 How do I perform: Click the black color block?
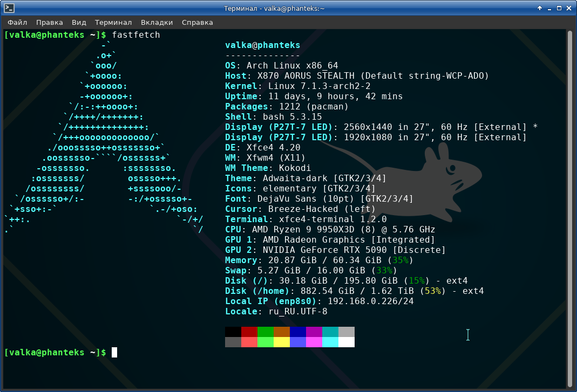(x=233, y=332)
